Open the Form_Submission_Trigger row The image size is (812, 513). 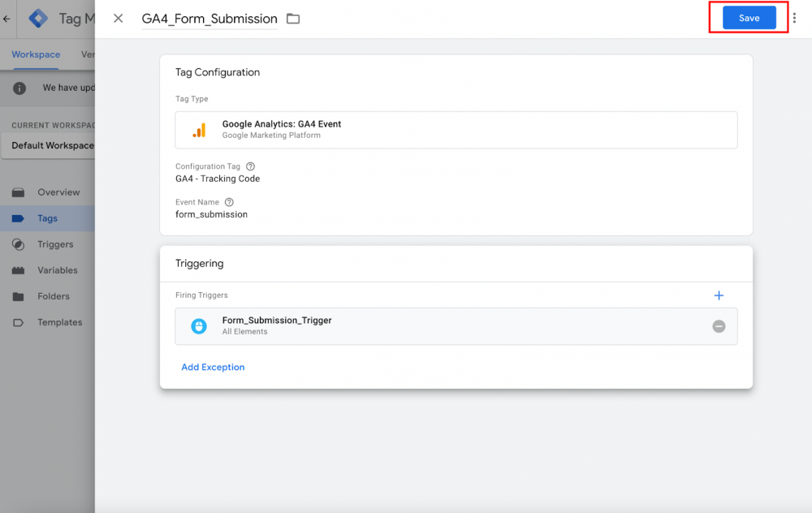(456, 326)
